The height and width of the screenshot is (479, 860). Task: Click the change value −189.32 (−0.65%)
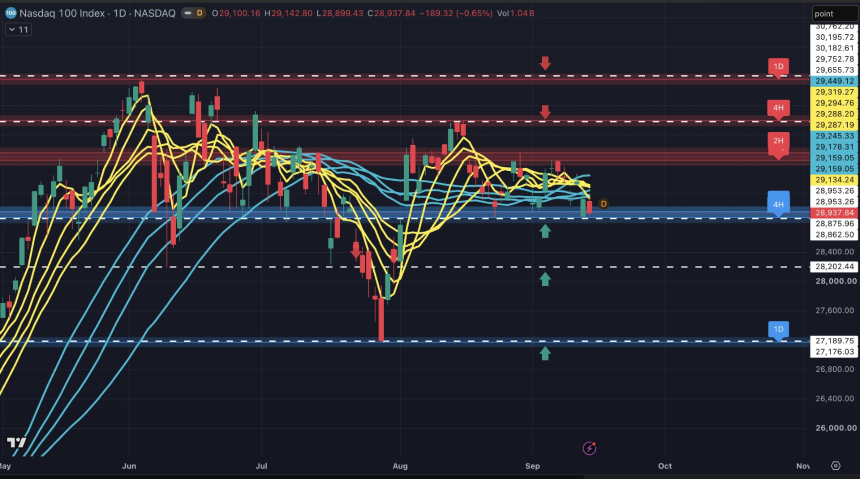456,13
